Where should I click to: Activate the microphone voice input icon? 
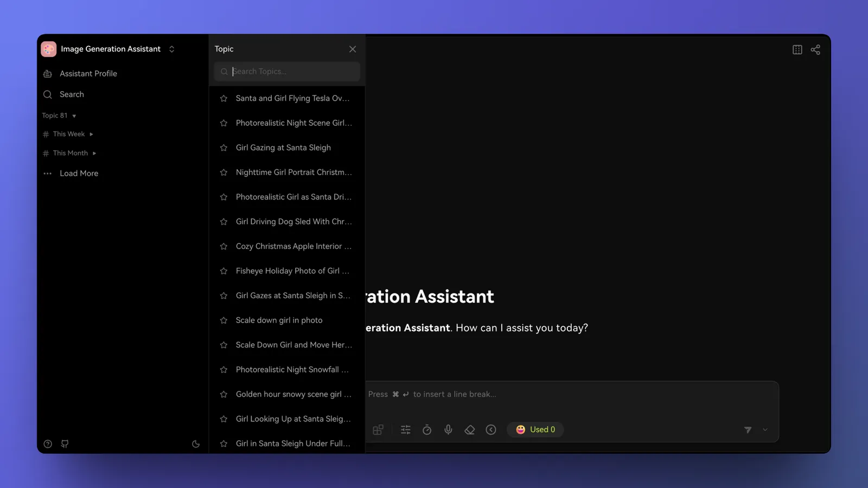(x=448, y=429)
